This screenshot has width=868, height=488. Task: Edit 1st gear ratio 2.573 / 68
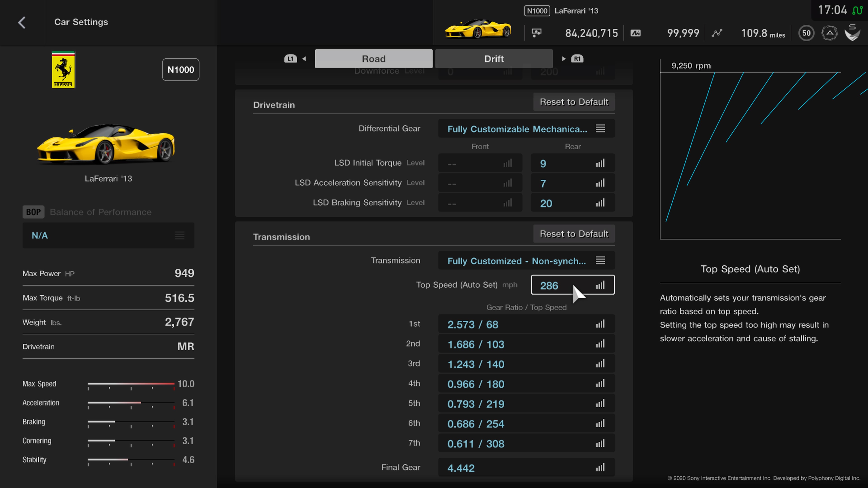pyautogui.click(x=526, y=324)
